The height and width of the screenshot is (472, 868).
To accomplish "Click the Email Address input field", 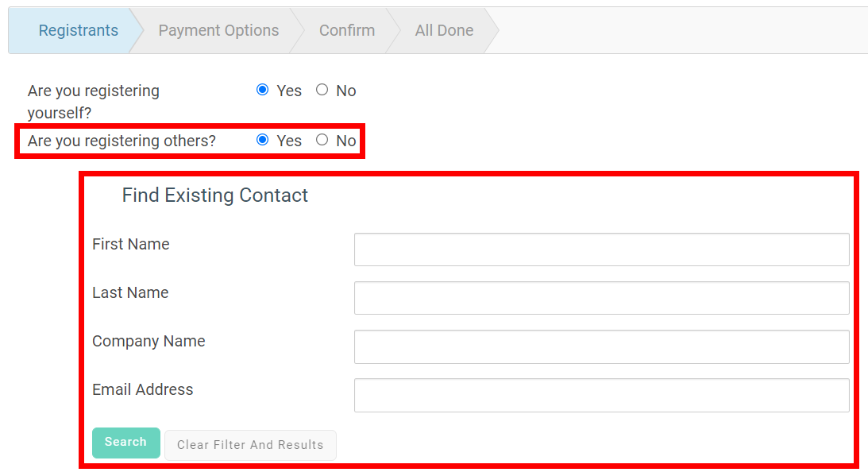I will pos(601,395).
